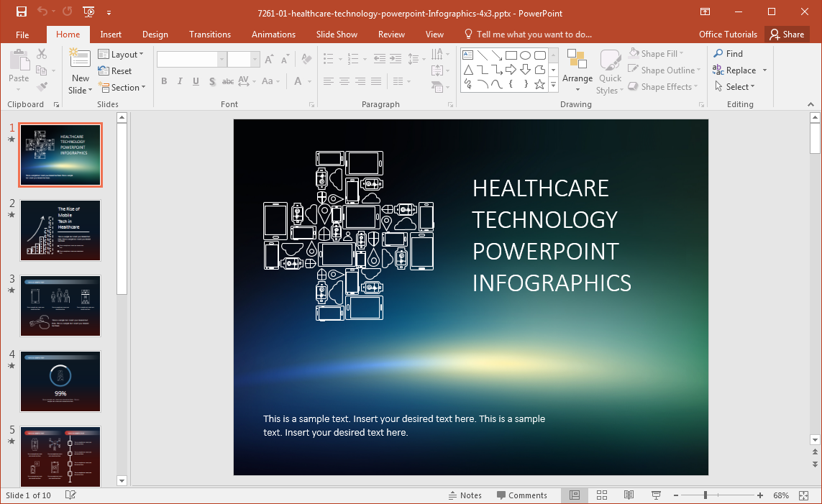Click the Undo arrow icon

click(x=42, y=12)
